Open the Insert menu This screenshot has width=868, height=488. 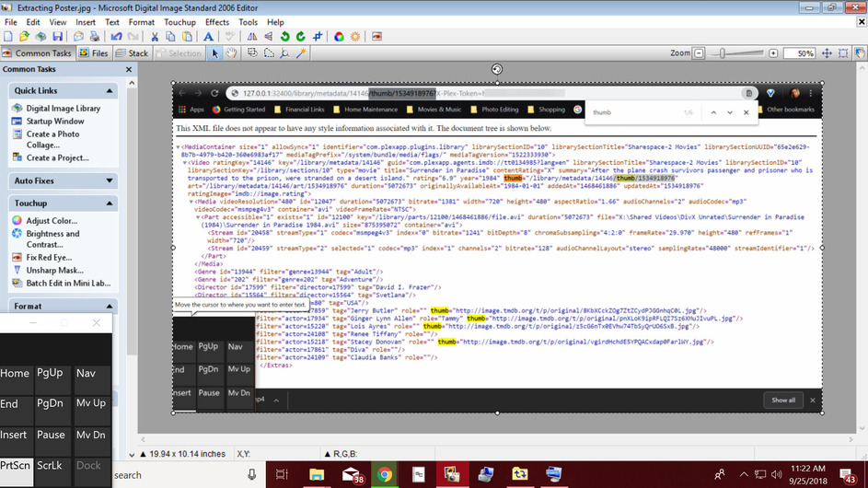click(86, 22)
